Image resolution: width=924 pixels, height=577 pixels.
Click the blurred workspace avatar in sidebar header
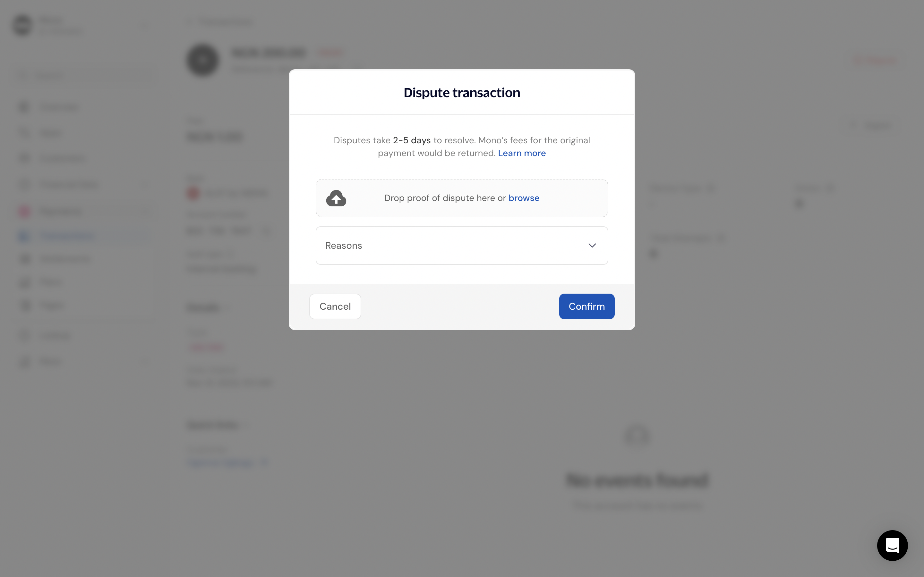[x=22, y=26]
